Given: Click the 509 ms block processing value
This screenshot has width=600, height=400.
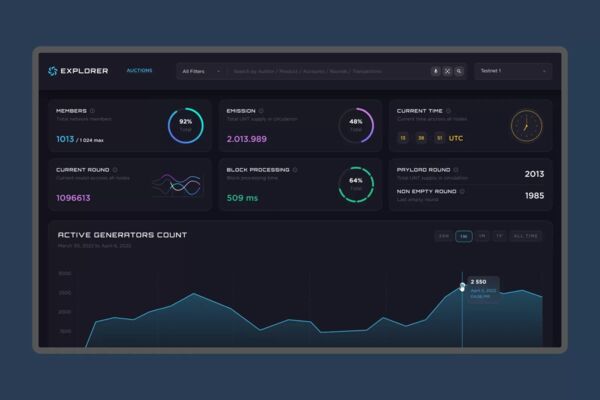Looking at the screenshot, I should [x=242, y=198].
